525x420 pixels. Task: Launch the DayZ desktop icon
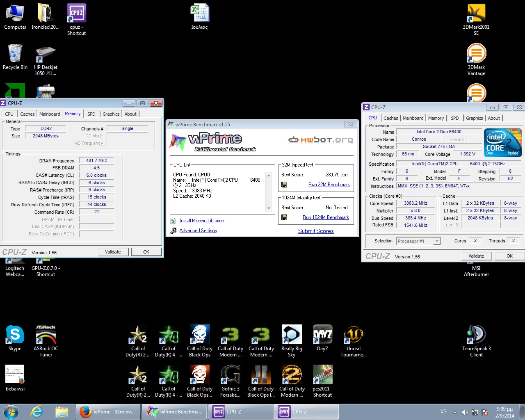pos(322,338)
